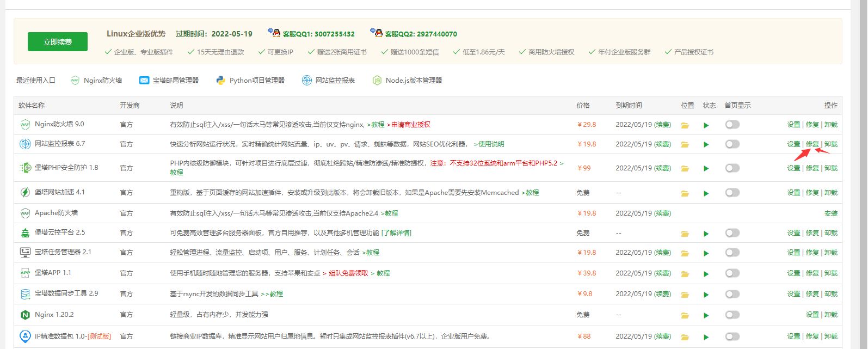Open 宝塔邮局管理器 recent shortcut
Image resolution: width=868 pixels, height=349 pixels.
[169, 81]
